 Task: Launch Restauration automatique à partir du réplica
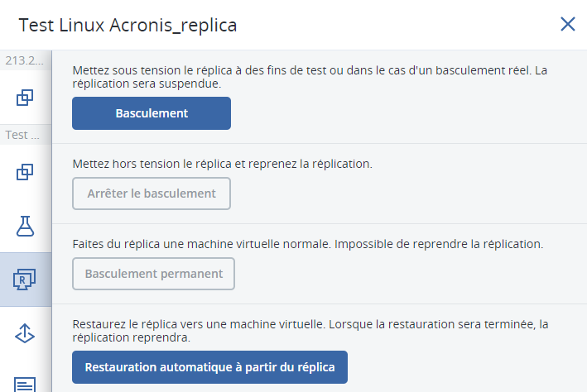click(x=209, y=367)
